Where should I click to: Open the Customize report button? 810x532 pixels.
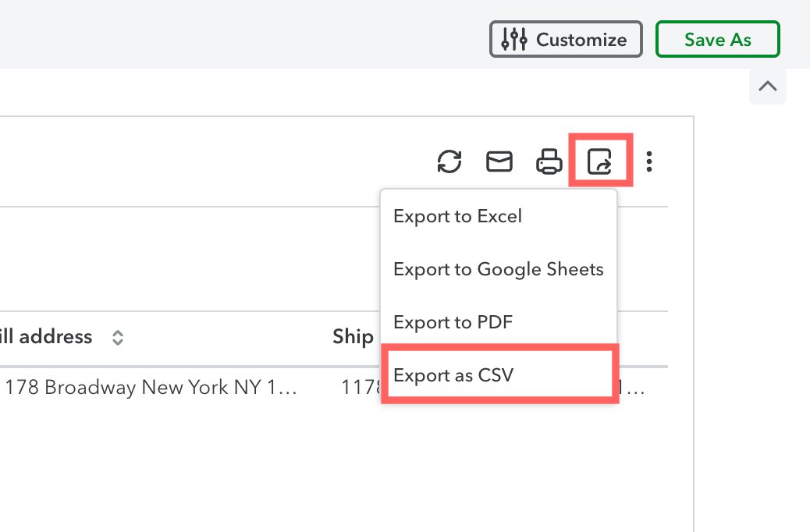tap(566, 40)
